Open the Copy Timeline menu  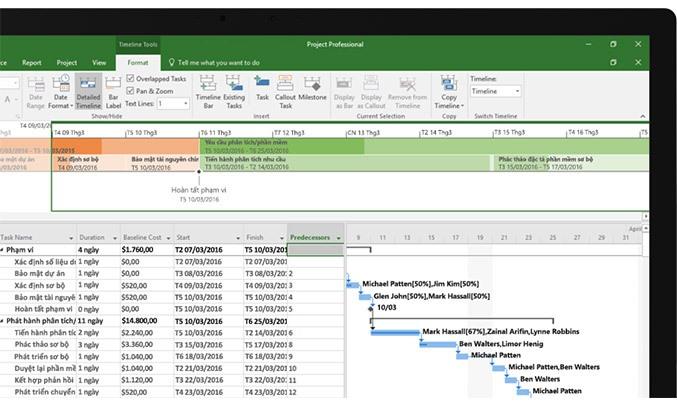[x=449, y=92]
